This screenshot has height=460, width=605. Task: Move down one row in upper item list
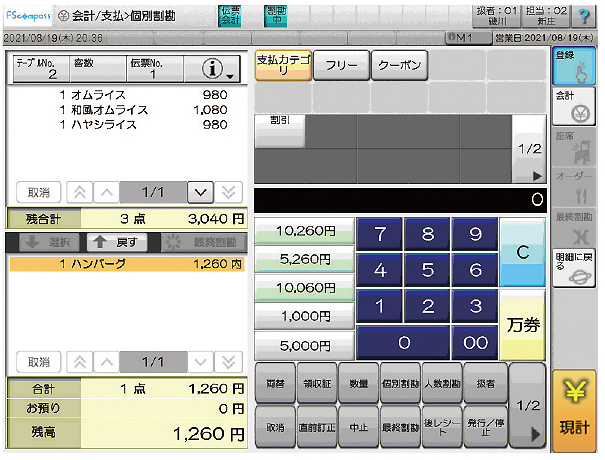click(200, 192)
